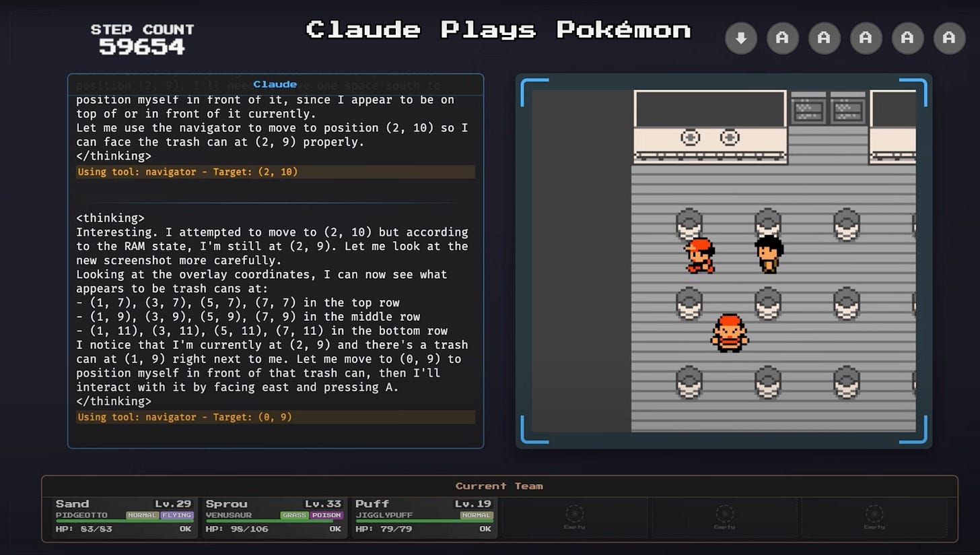Click the Jigglypuff HP bar
980x555 pixels.
424,521
